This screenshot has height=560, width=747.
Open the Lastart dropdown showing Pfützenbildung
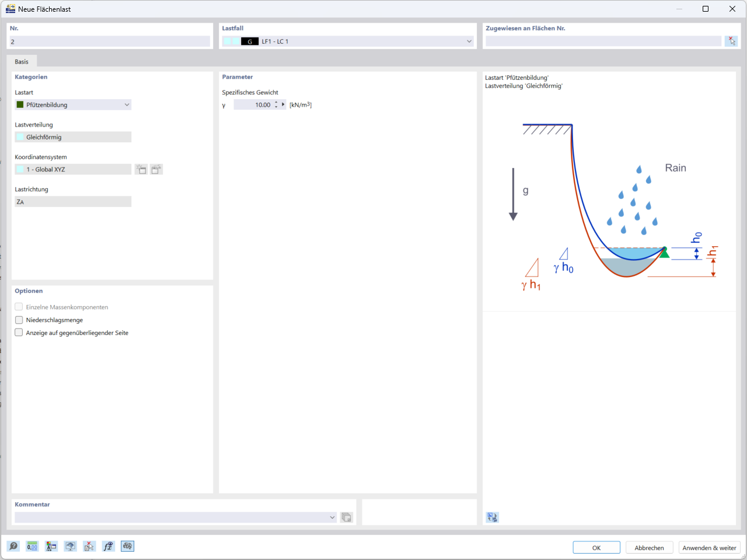[x=127, y=104]
